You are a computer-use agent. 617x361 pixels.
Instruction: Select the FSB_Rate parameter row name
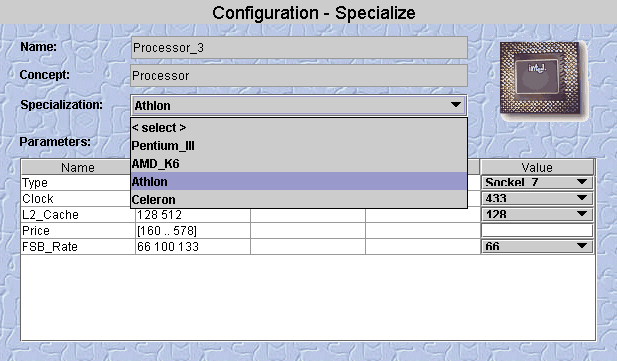tap(78, 247)
